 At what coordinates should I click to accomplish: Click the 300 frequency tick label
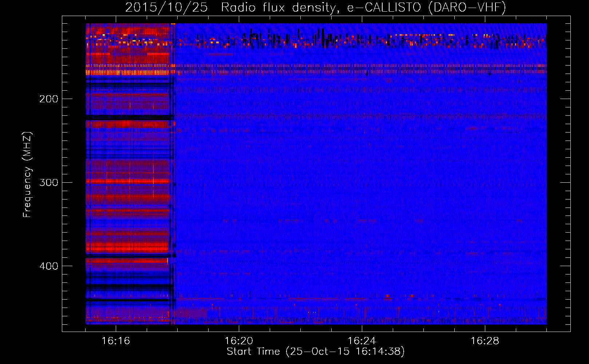click(49, 182)
